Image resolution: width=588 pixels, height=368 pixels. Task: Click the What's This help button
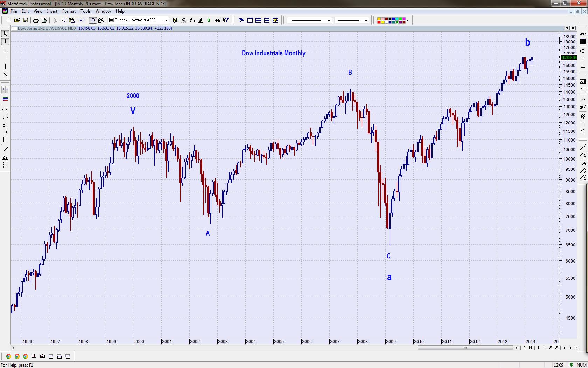coord(226,20)
